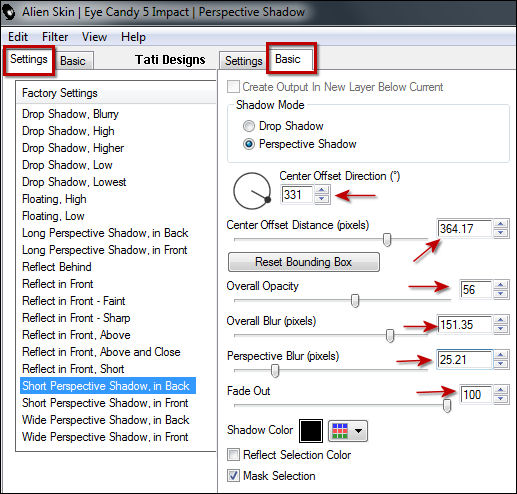Click the Perspective Blur slider handle

[x=275, y=370]
